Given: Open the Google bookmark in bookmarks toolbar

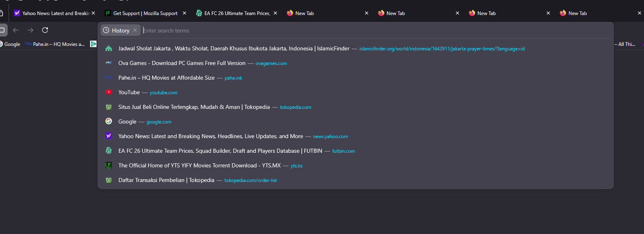Looking at the screenshot, I should tap(10, 44).
